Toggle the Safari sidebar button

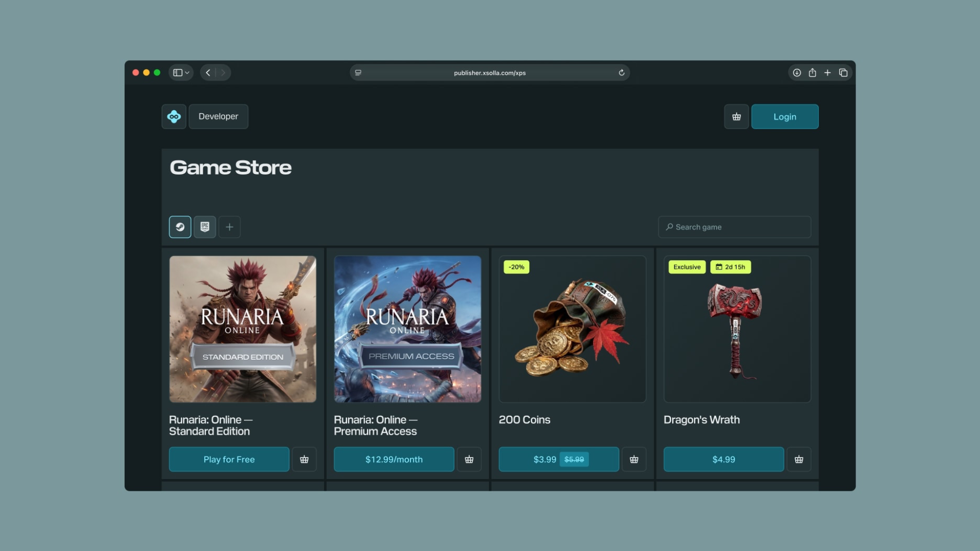click(178, 72)
